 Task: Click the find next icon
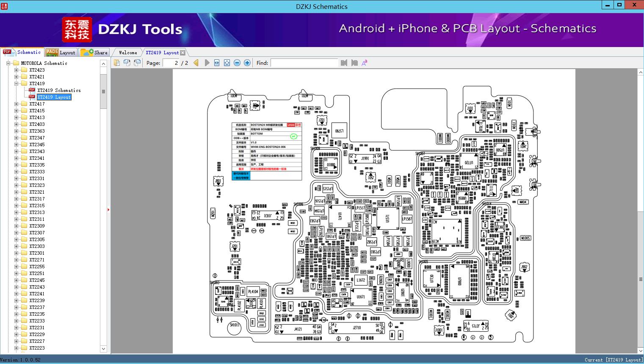(354, 63)
